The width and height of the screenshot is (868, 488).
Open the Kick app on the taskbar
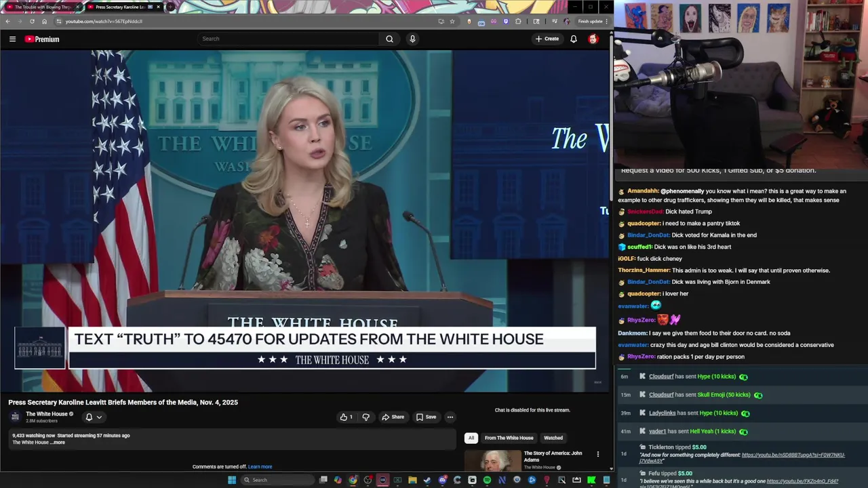[591, 480]
